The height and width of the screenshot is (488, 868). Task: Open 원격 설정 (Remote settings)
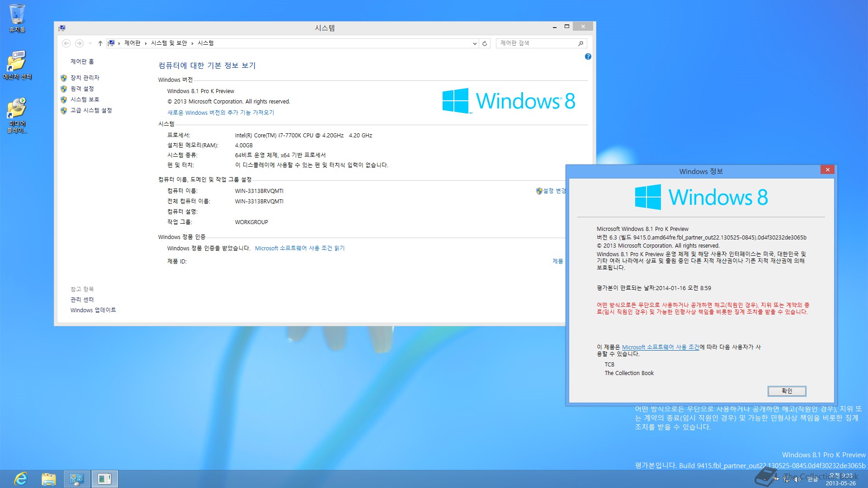pyautogui.click(x=82, y=89)
